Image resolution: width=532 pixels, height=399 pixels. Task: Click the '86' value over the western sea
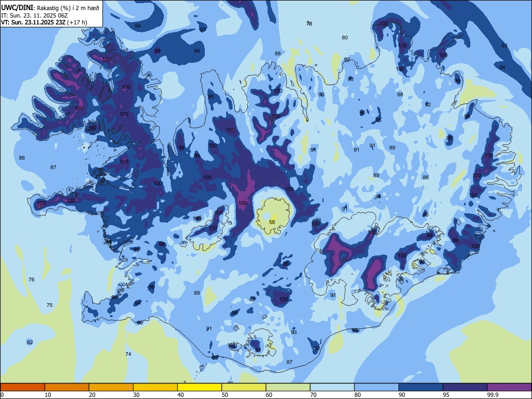tap(22, 158)
